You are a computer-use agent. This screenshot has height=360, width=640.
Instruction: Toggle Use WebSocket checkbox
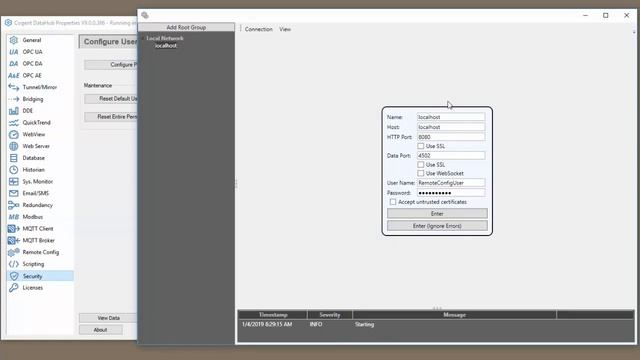(420, 173)
